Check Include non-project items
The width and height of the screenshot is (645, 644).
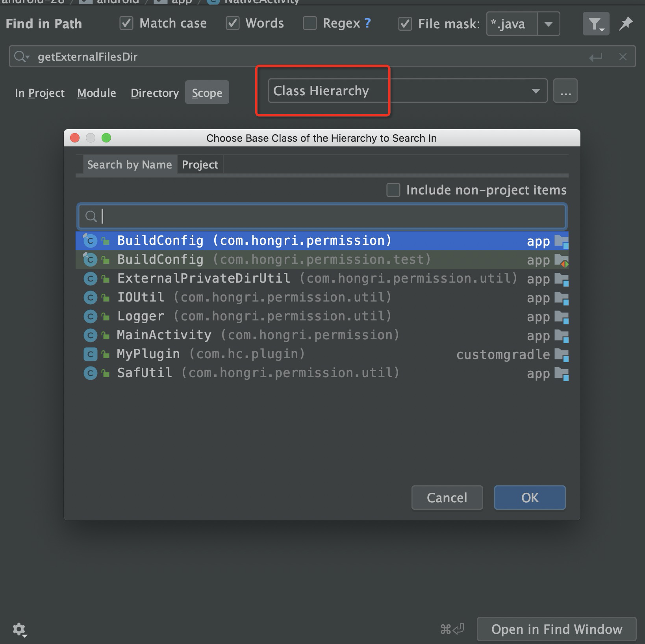point(393,190)
